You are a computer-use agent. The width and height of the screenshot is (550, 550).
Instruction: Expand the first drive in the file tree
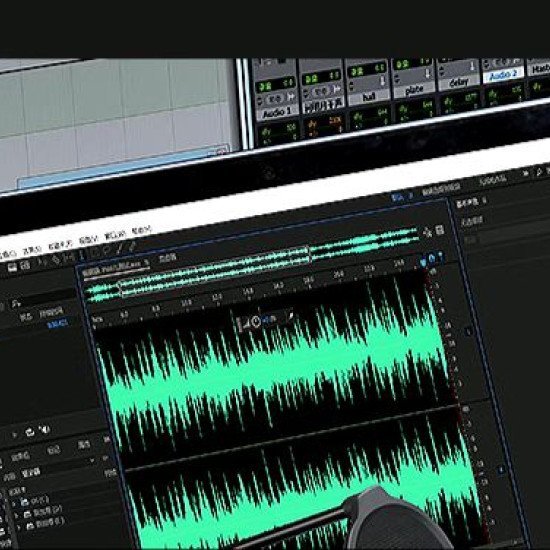tap(14, 504)
